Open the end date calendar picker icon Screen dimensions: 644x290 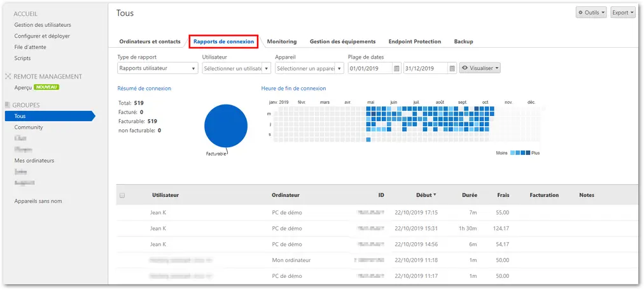(x=452, y=69)
